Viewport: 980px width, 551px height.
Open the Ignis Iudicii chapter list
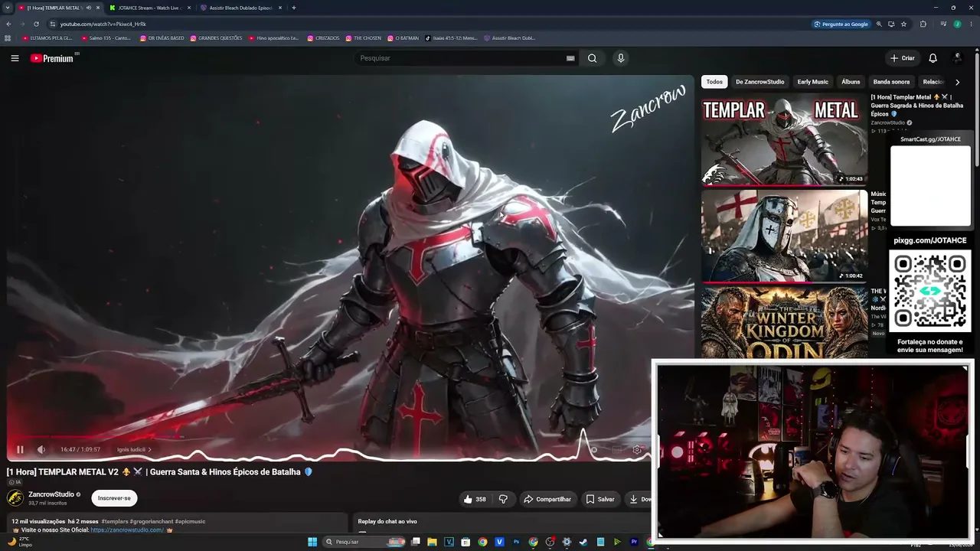pos(134,450)
